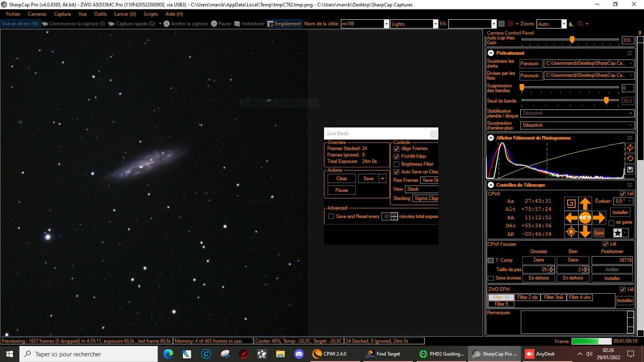
Task: Open the Outils menu
Action: (100, 14)
